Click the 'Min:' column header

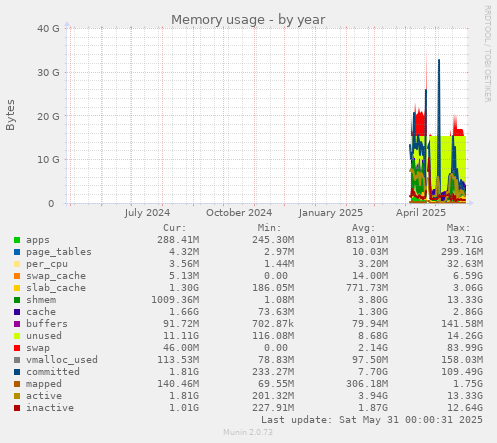click(269, 228)
